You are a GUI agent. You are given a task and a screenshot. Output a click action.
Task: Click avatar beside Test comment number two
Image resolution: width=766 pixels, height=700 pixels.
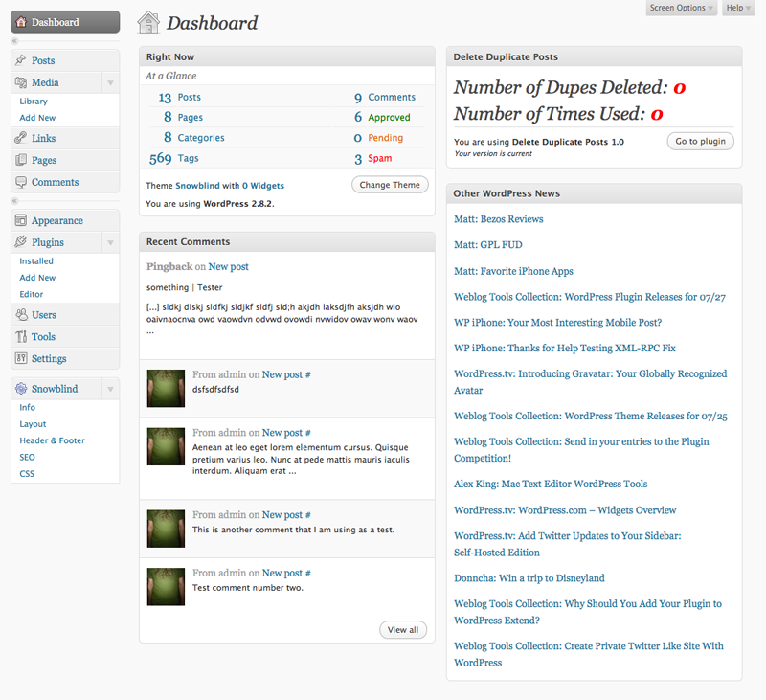click(166, 587)
